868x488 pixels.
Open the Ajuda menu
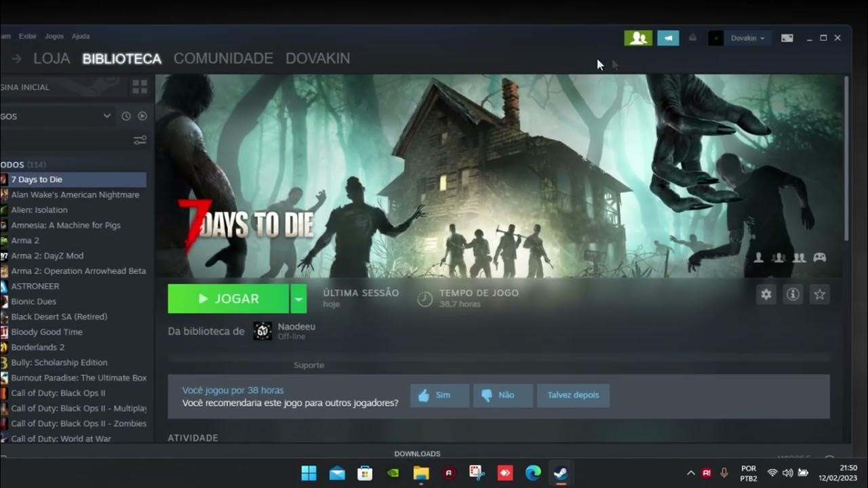tap(81, 36)
